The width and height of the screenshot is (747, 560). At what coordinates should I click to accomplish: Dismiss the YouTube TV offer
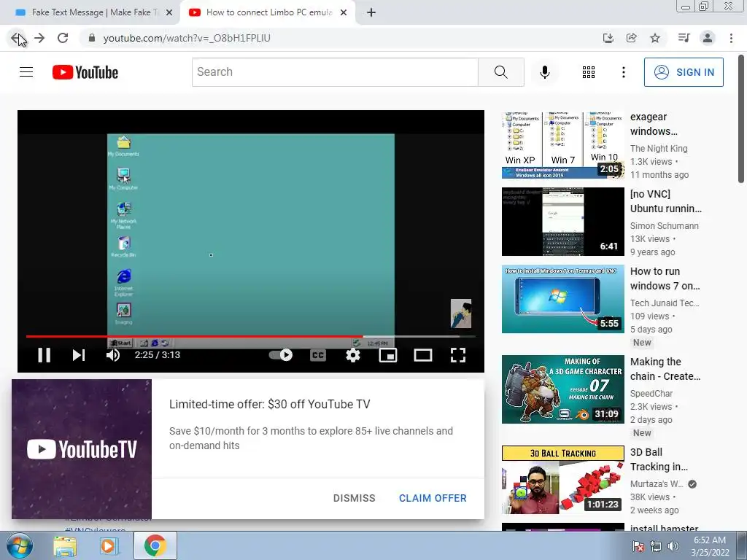tap(354, 498)
